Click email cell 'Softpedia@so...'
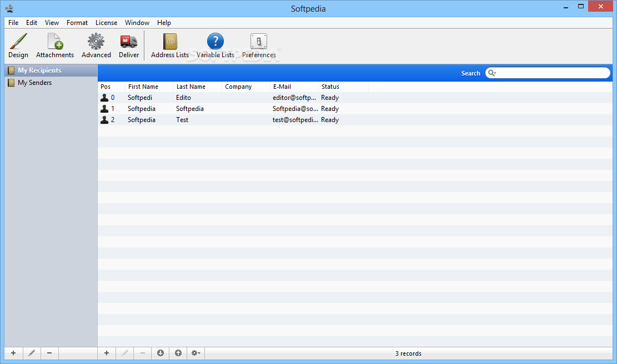The height and width of the screenshot is (364, 617). point(295,109)
